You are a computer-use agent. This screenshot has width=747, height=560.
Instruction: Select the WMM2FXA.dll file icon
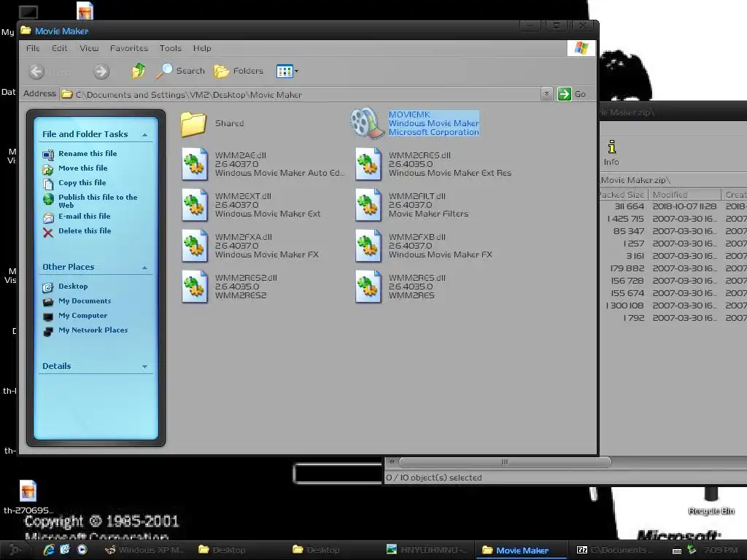195,246
